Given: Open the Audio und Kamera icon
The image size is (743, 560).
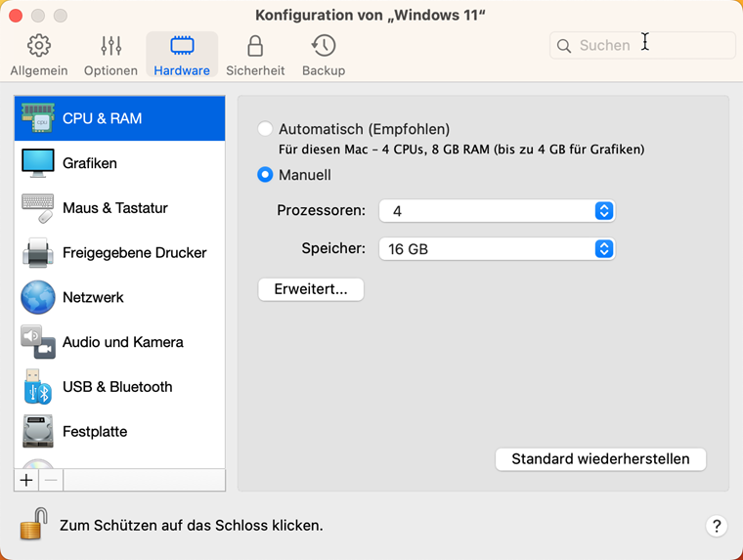Looking at the screenshot, I should click(x=38, y=342).
